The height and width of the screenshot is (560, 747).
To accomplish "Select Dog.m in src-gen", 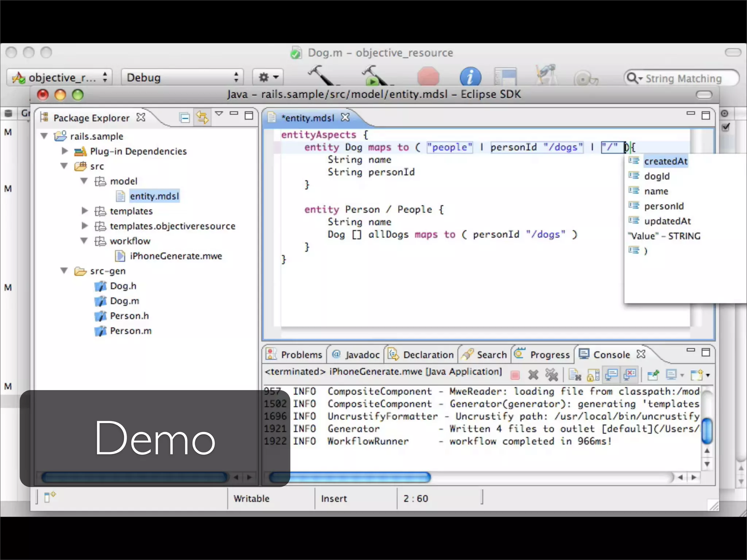I will [x=124, y=301].
